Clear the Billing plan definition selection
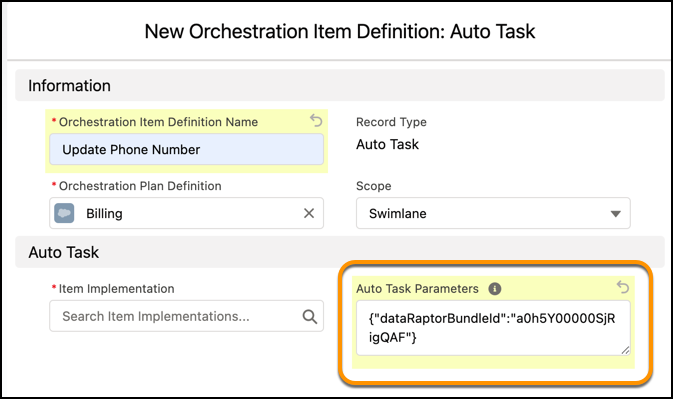 (x=309, y=213)
